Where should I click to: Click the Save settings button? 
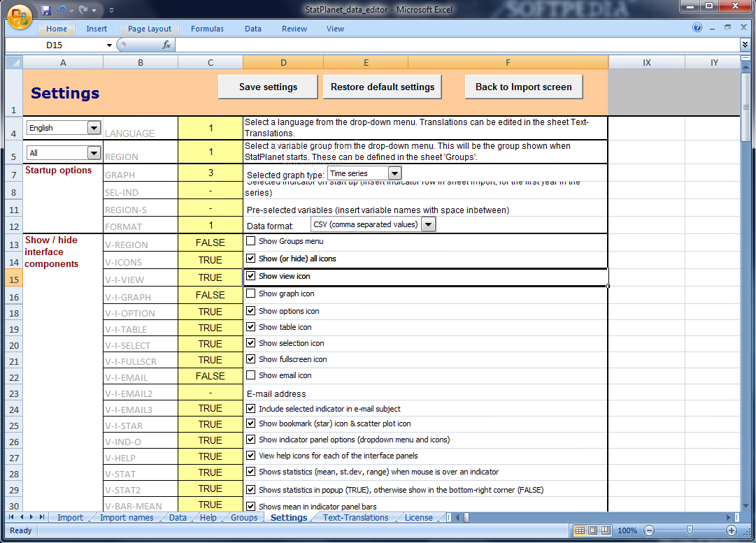point(268,87)
